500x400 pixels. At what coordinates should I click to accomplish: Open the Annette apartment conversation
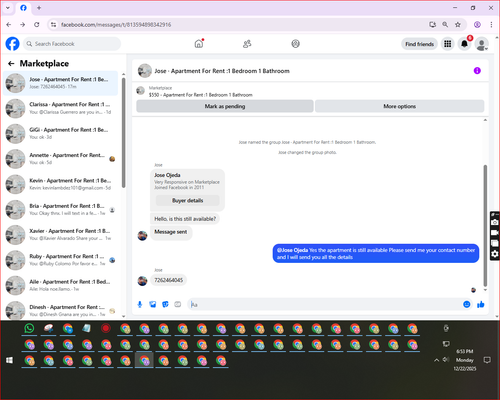pos(61,159)
